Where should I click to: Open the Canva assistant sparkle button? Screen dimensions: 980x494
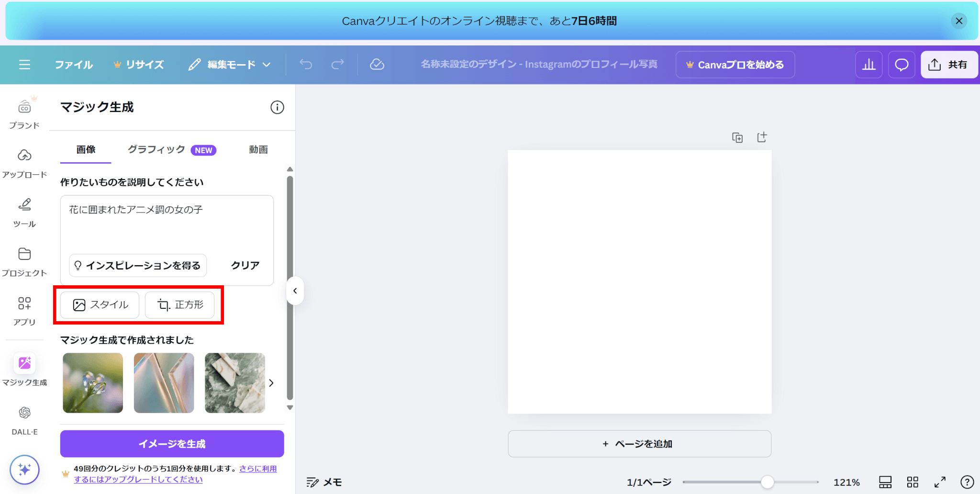[x=24, y=470]
